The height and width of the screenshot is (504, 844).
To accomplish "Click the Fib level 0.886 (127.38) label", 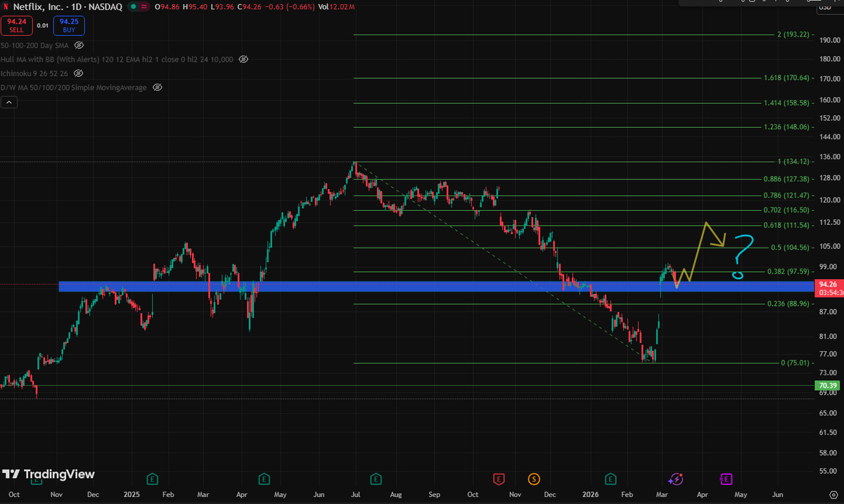I will point(788,179).
